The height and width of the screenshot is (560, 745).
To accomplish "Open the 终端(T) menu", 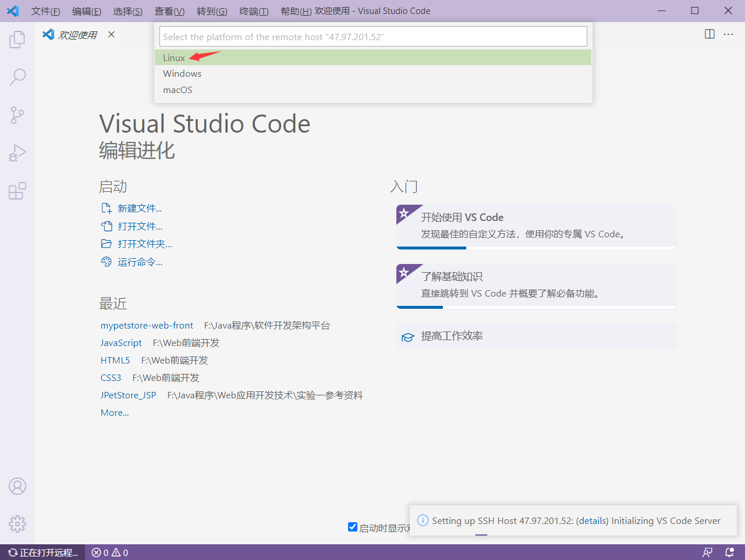I will tap(254, 11).
